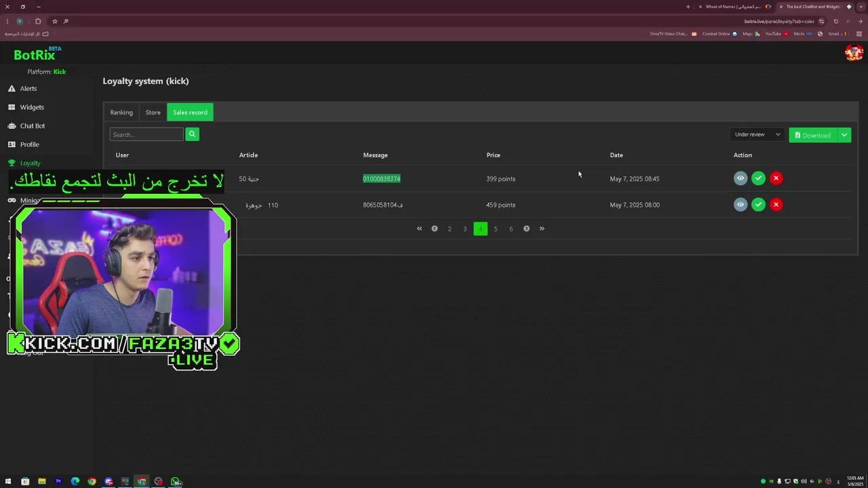This screenshot has height=488, width=868.
Task: Jump to last page of results
Action: point(542,229)
